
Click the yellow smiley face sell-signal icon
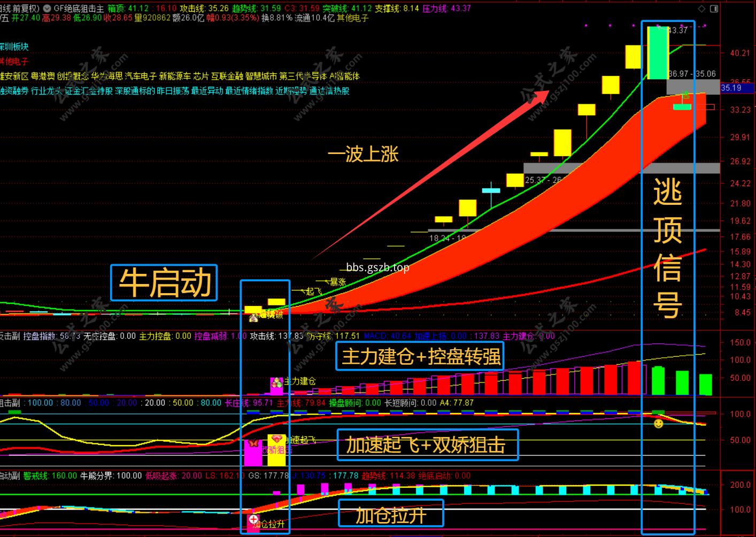pyautogui.click(x=659, y=424)
